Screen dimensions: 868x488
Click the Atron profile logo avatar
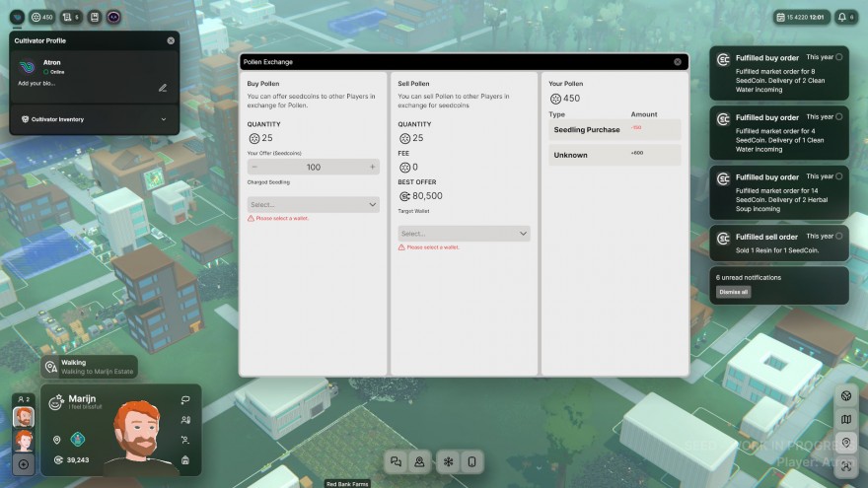(x=28, y=67)
